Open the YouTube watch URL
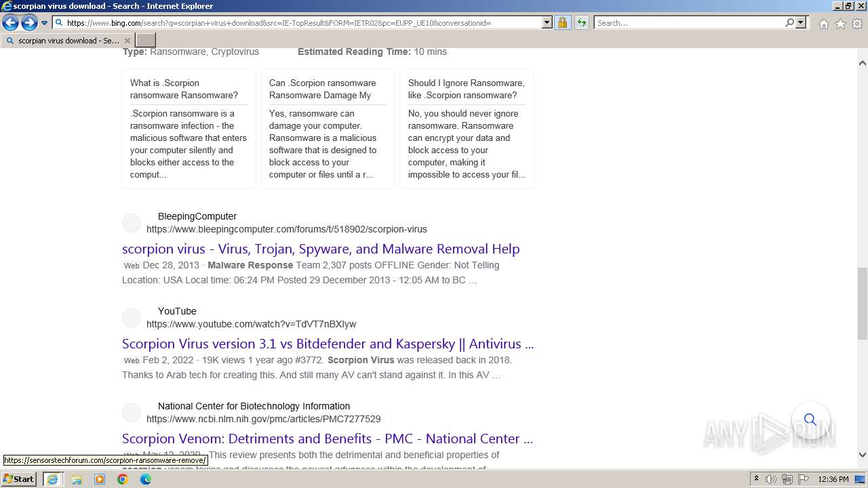This screenshot has width=868, height=488. tap(251, 324)
